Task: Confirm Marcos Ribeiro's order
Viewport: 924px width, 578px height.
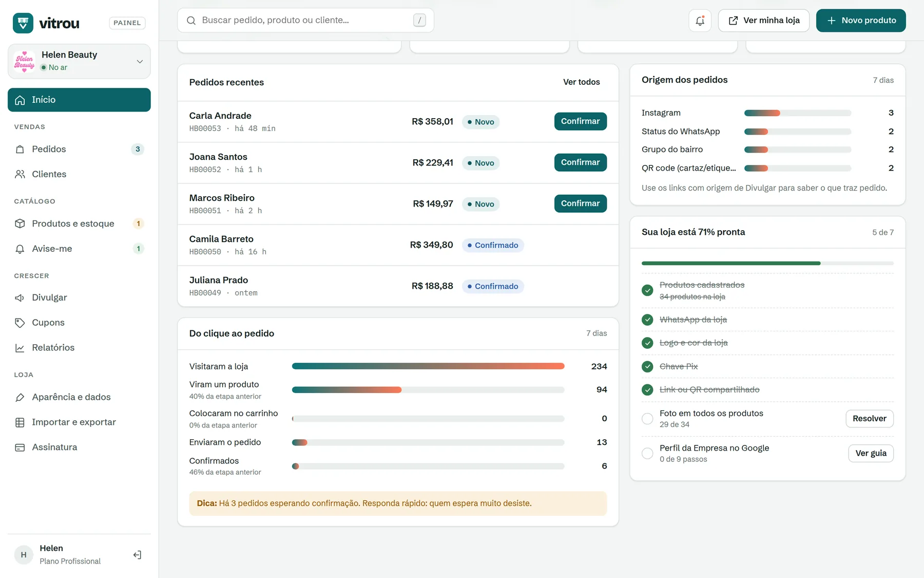Action: 581,203
